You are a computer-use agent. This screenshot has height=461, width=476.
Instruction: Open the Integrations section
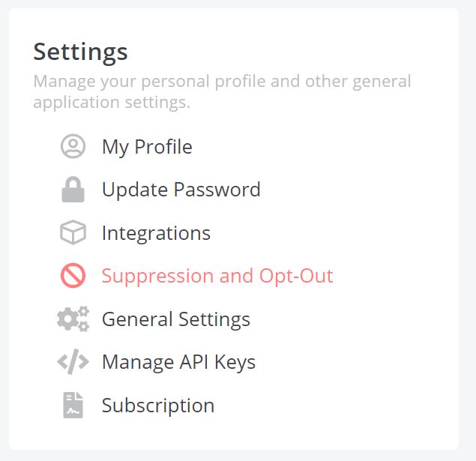click(156, 233)
